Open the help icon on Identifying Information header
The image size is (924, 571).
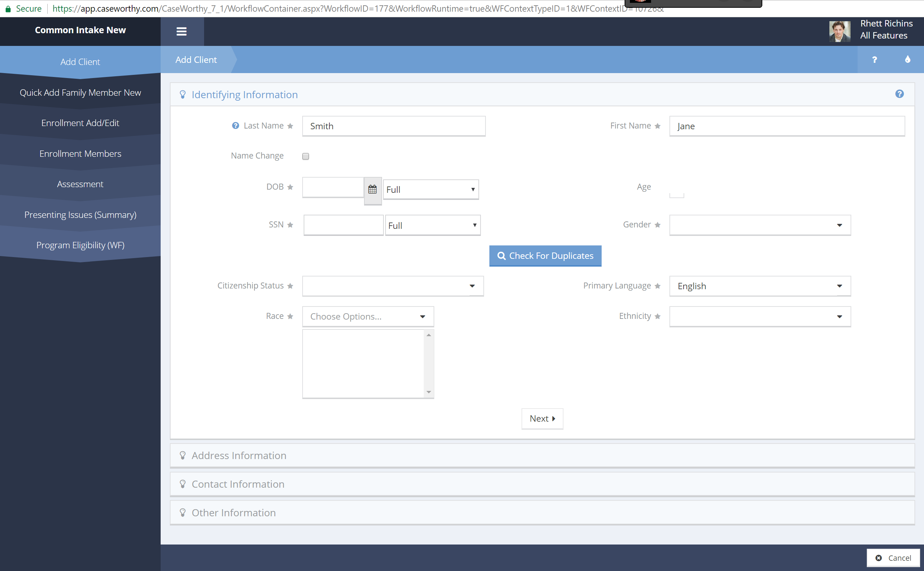click(900, 94)
